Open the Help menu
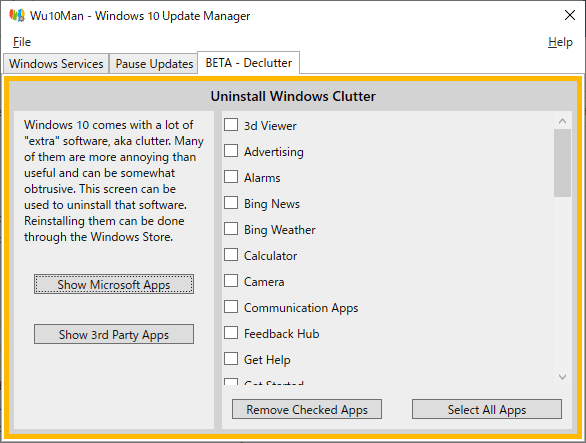The height and width of the screenshot is (443, 586). pyautogui.click(x=560, y=42)
